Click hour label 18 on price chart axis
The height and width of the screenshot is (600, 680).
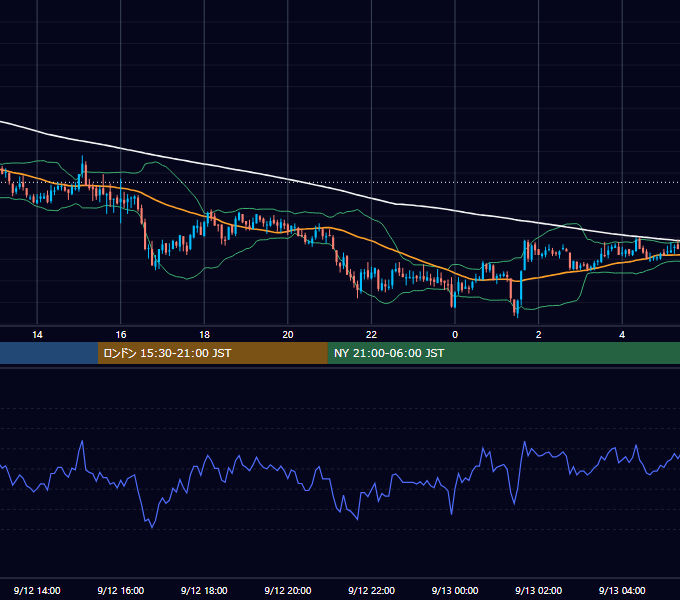(x=204, y=335)
